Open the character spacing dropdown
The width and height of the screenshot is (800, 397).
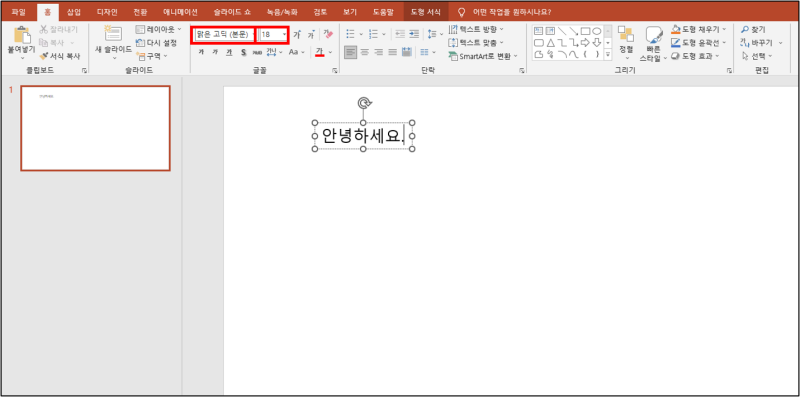[x=274, y=52]
